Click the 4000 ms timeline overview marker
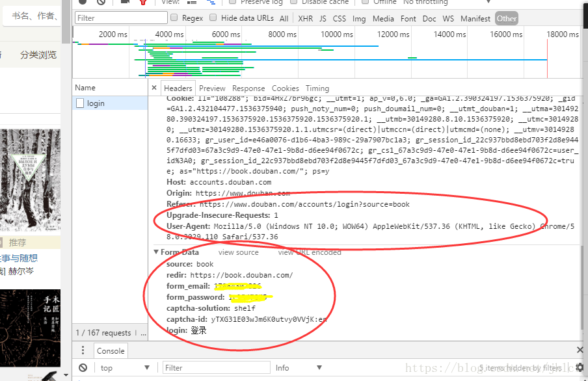This screenshot has height=381, width=588. (169, 34)
